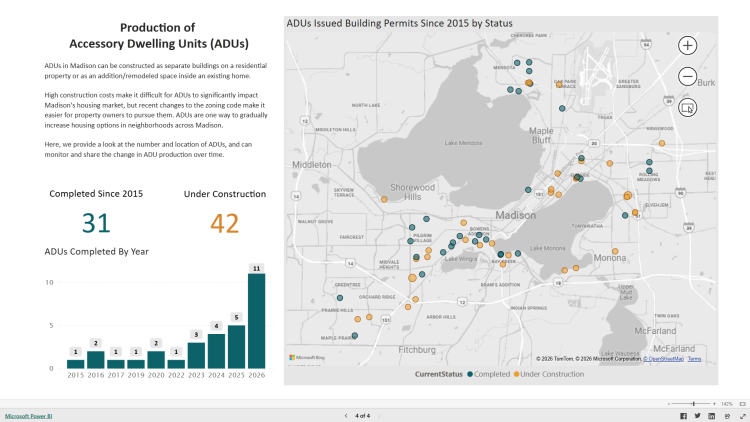
Task: Select the 2017 bar in the chart
Action: tap(116, 364)
